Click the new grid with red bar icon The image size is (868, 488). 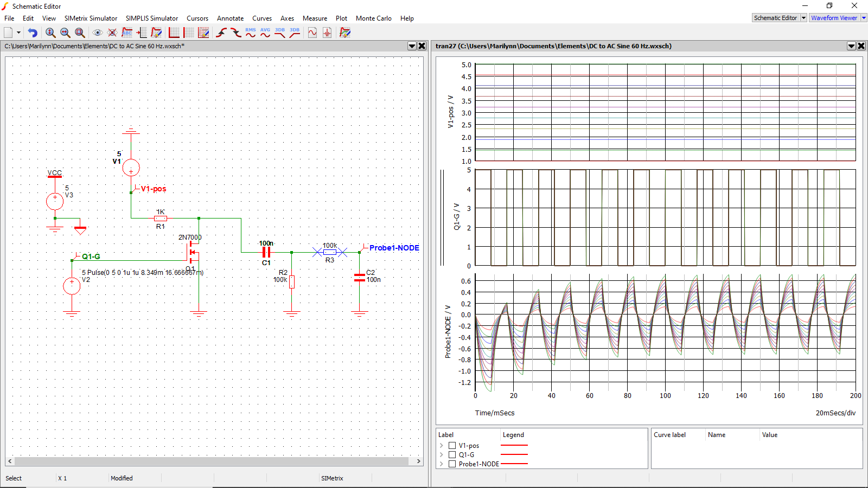189,33
